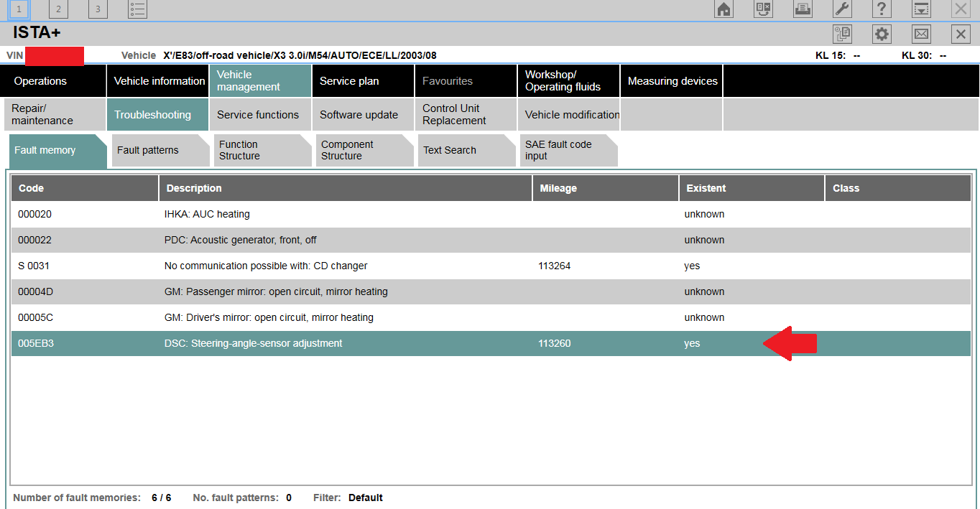Select fault code S 0031
This screenshot has height=509, width=980.
[34, 266]
